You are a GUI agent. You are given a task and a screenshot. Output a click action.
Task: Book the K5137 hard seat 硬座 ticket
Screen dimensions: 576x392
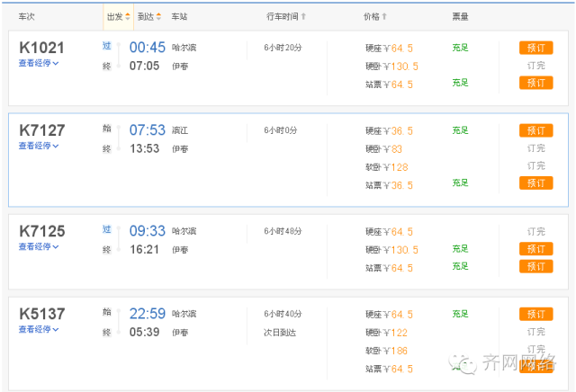pos(536,314)
